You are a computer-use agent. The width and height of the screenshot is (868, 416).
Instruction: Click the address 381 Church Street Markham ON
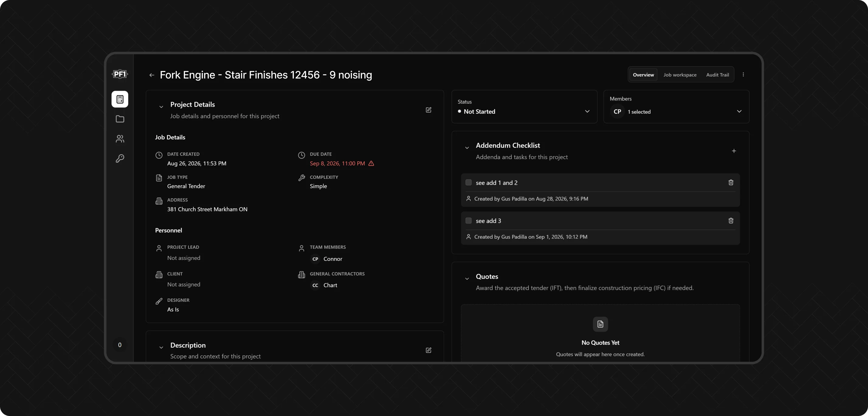207,209
